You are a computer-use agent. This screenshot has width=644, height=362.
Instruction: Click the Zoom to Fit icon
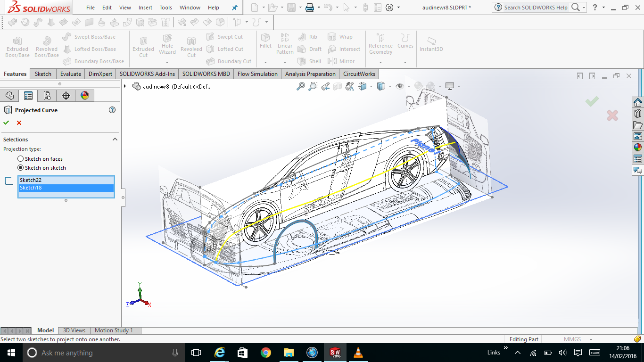(300, 86)
